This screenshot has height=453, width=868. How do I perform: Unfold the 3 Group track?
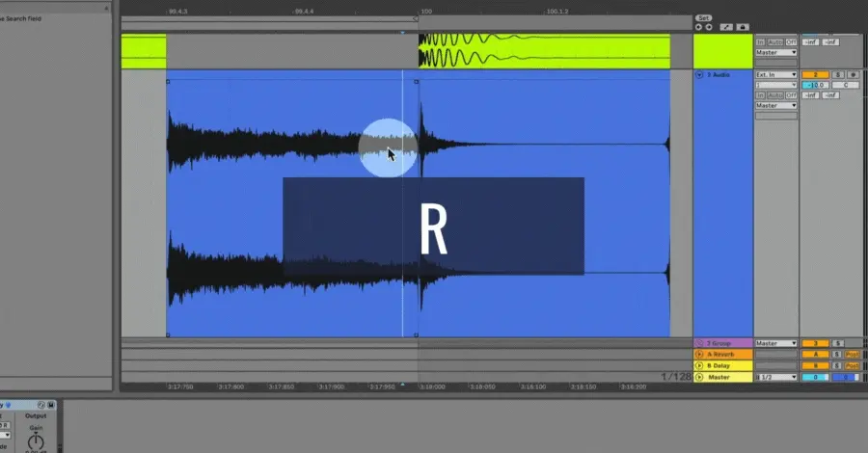[x=699, y=343]
